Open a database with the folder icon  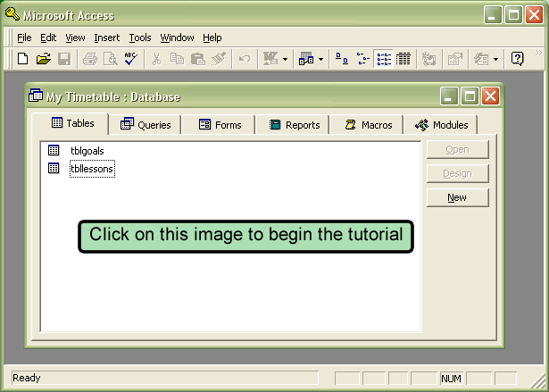click(x=44, y=59)
